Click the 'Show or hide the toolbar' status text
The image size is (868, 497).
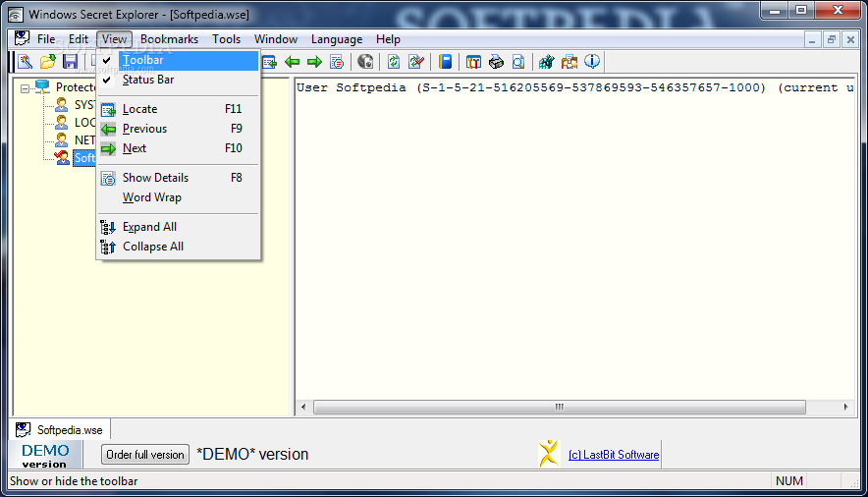click(x=74, y=481)
